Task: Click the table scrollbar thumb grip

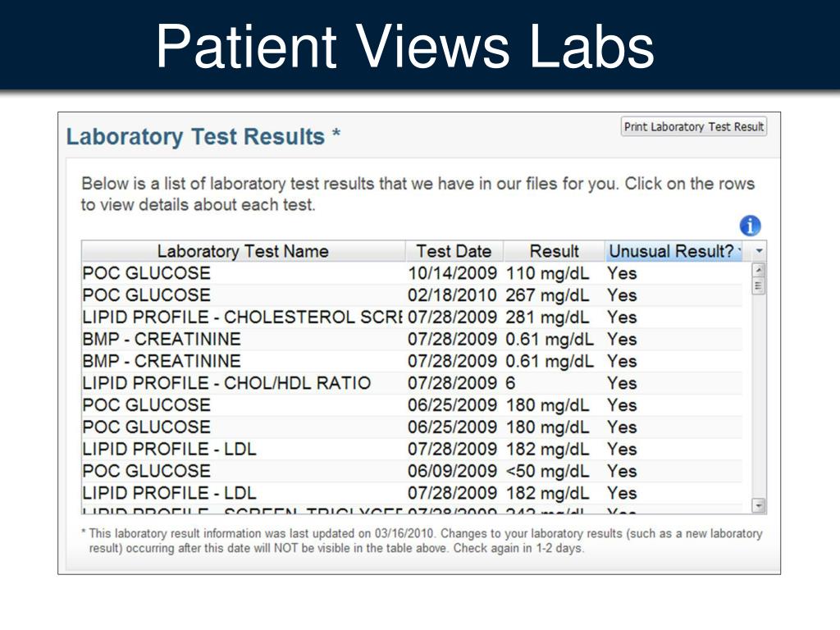Action: [x=759, y=285]
